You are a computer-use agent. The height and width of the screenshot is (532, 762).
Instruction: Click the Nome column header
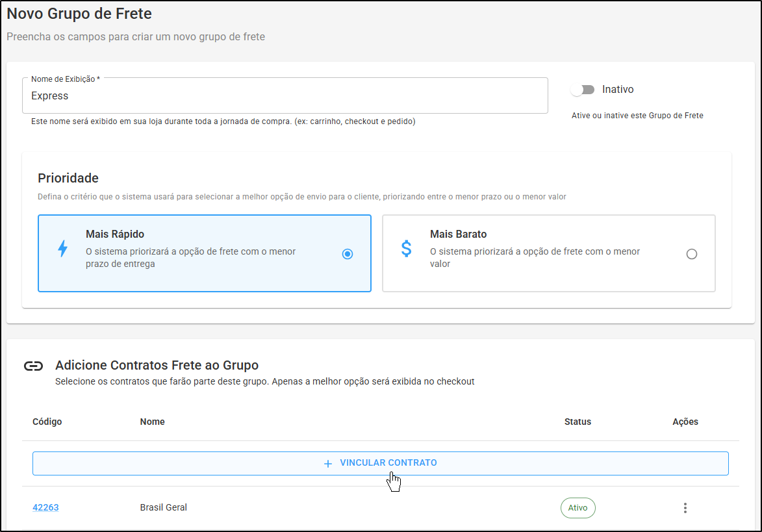point(152,422)
